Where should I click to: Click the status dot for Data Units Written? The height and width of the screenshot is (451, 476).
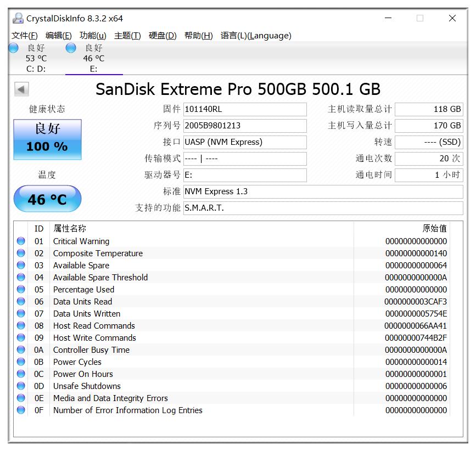pyautogui.click(x=21, y=313)
